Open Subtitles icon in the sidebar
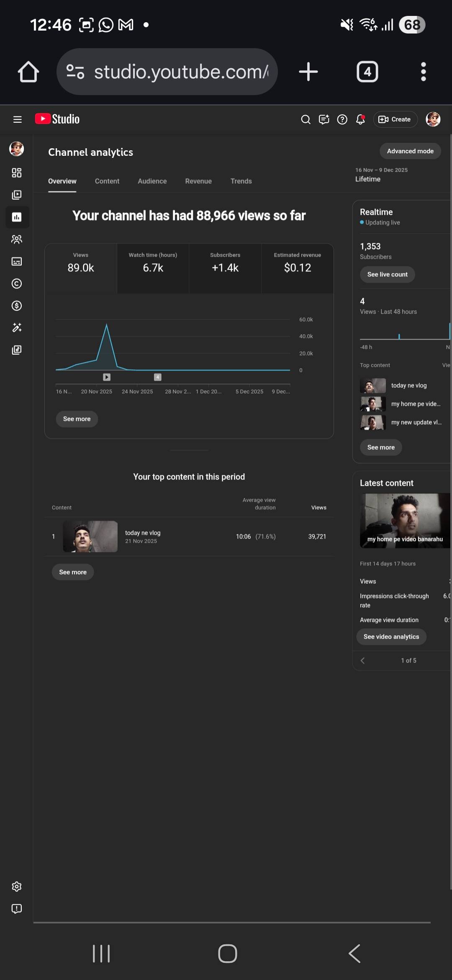The image size is (452, 980). point(17,261)
